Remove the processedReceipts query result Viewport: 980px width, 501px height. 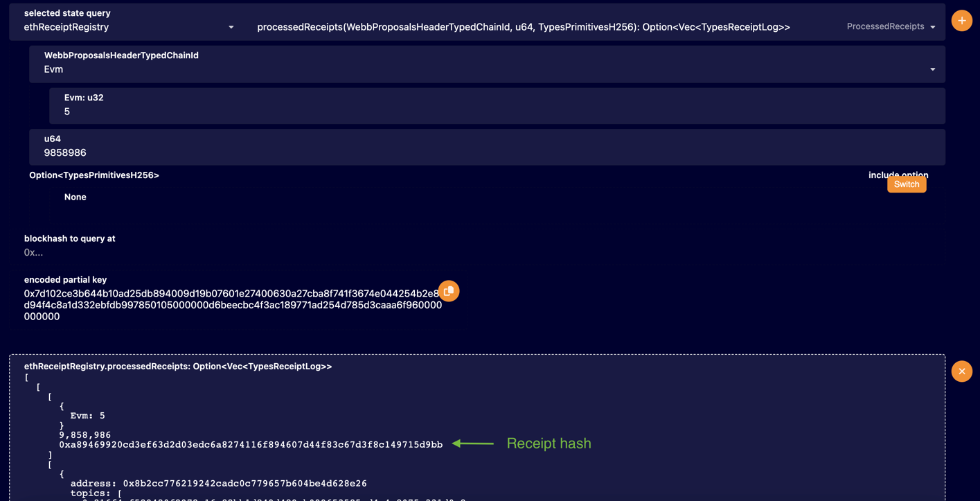(961, 371)
